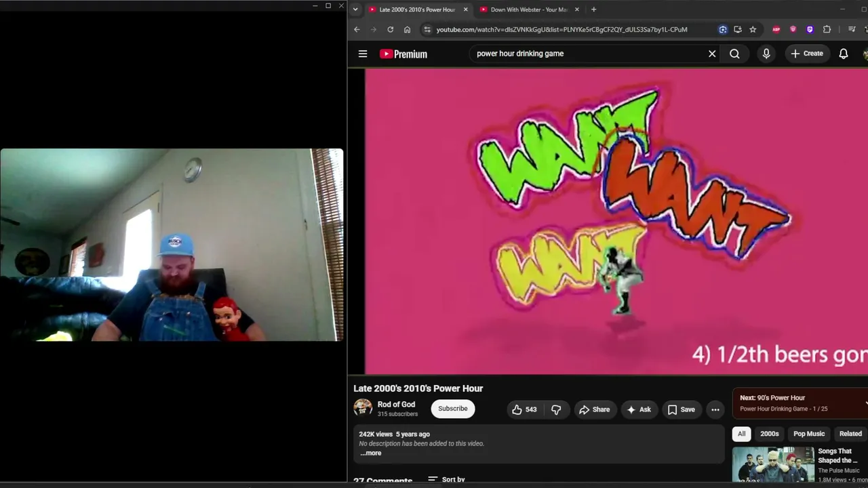Select the Related filter chip

[850, 434]
